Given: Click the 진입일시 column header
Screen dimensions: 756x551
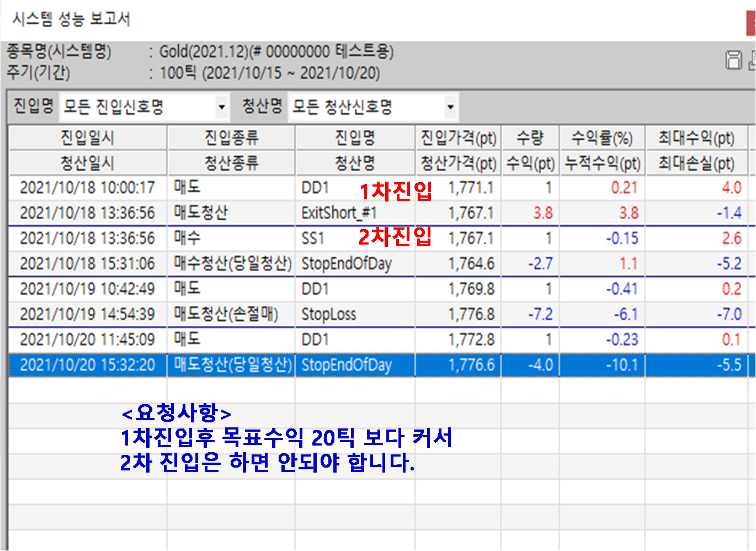Looking at the screenshot, I should pyautogui.click(x=87, y=138).
